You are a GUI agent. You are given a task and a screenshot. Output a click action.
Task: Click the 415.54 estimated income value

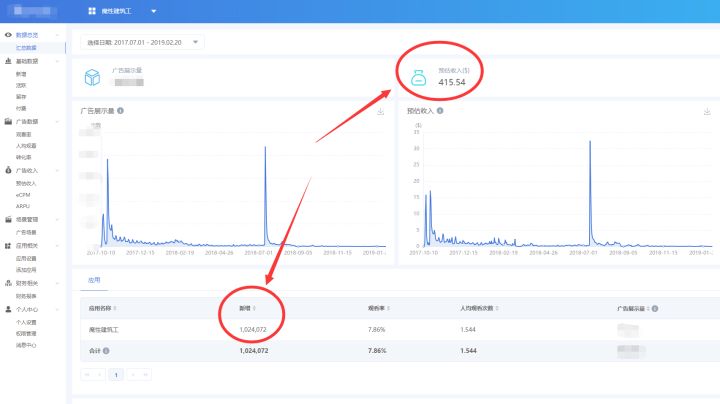[452, 82]
